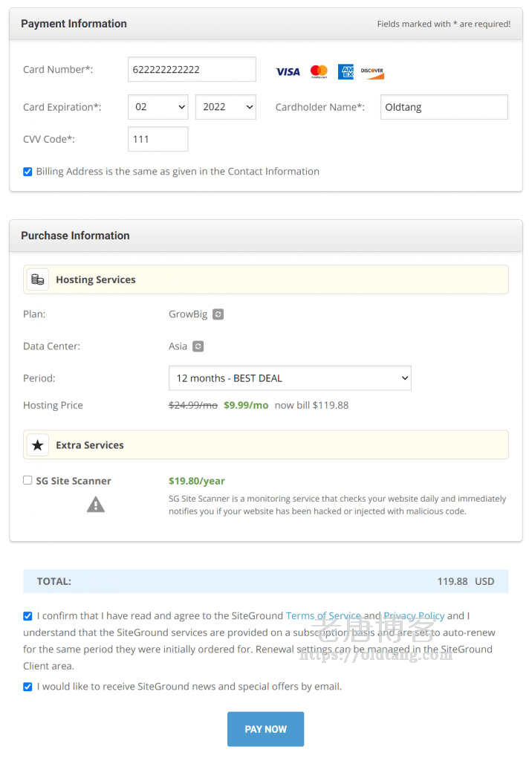
Task: Open the expiration year dropdown
Action: tap(226, 107)
